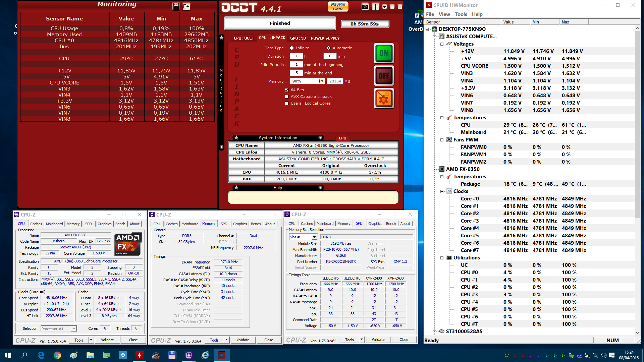
Task: Open the GPU Tweak taskbar icon
Action: click(156, 355)
